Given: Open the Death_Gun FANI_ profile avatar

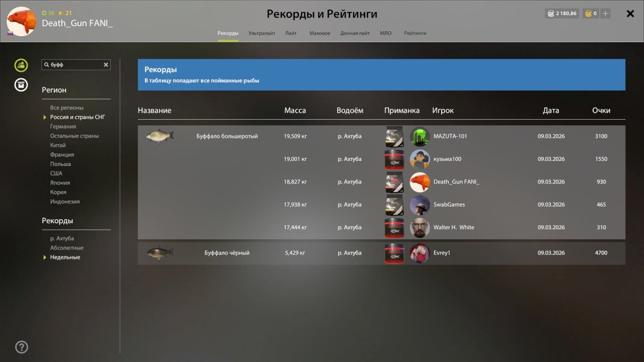Looking at the screenshot, I should [x=21, y=21].
